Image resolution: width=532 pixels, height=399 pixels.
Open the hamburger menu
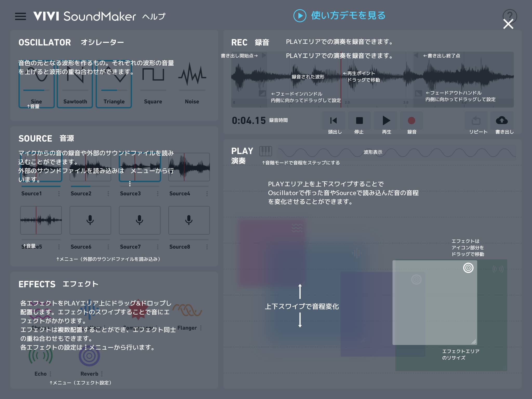pos(20,16)
